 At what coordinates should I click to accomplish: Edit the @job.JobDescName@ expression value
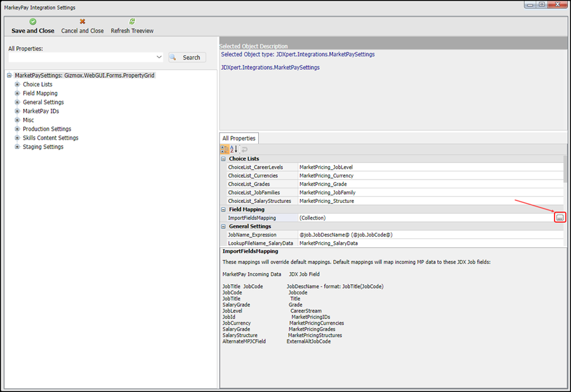(431, 235)
